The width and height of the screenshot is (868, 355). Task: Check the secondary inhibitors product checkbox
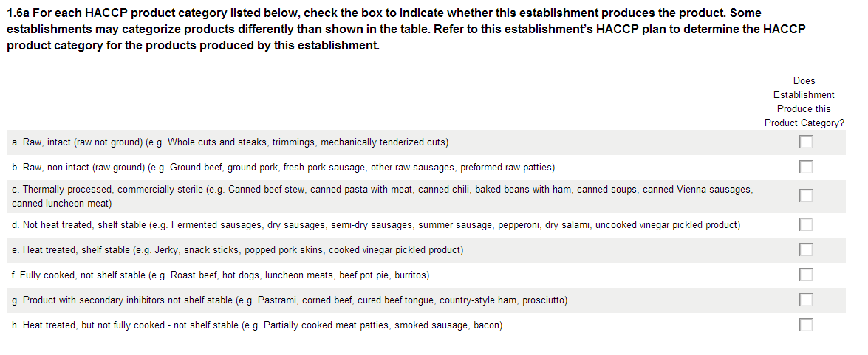pos(806,300)
